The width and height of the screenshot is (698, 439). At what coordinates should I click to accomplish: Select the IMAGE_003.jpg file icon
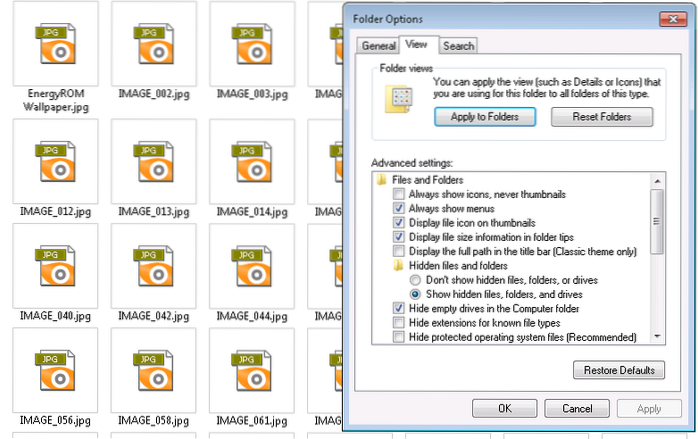click(252, 47)
